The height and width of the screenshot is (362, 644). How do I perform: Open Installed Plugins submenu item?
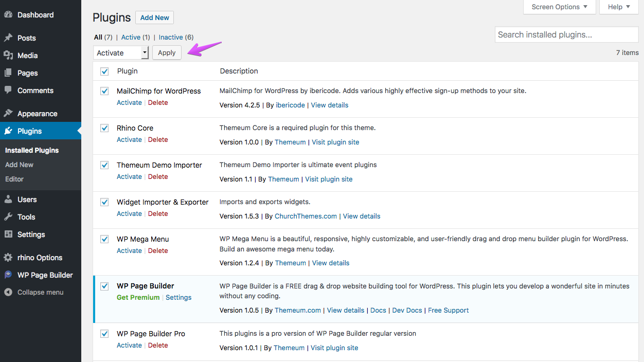[32, 150]
